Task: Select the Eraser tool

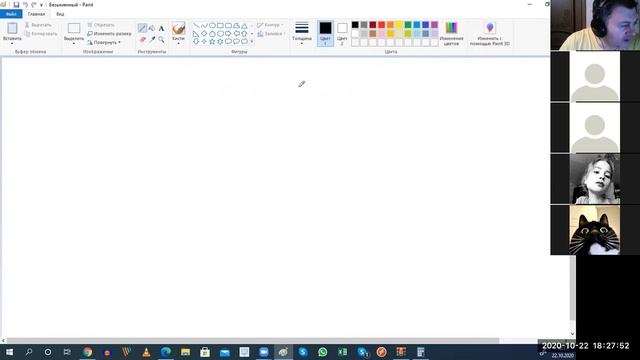Action: [142, 40]
